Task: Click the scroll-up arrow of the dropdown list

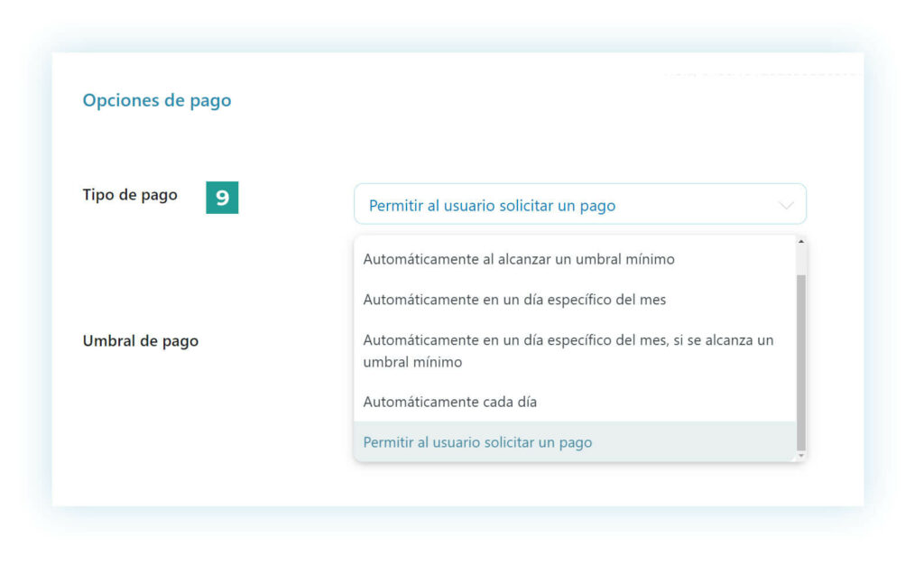Action: click(x=801, y=241)
